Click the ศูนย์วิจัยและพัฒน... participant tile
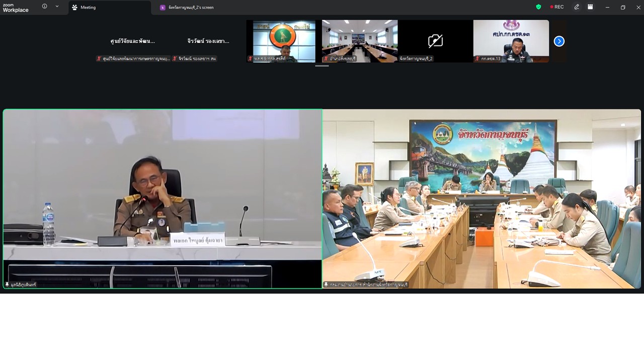The height and width of the screenshot is (362, 644). (133, 41)
